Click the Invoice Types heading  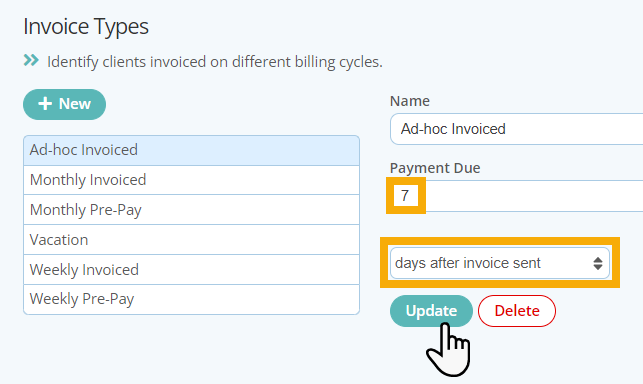(x=86, y=27)
